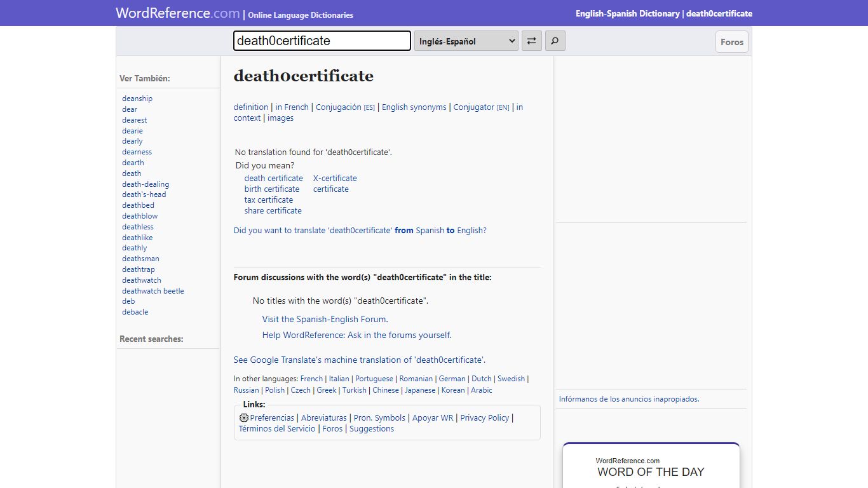
Task: Select suggestion 'X-certificate'
Action: (x=335, y=178)
